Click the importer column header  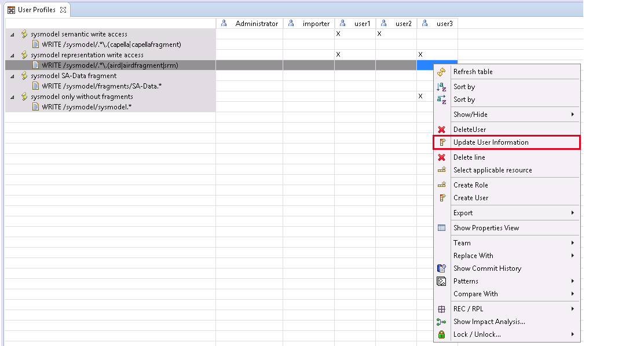pyautogui.click(x=316, y=24)
